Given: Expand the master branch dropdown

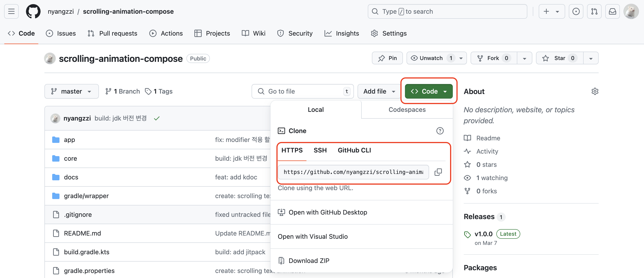Looking at the screenshot, I should pos(72,92).
